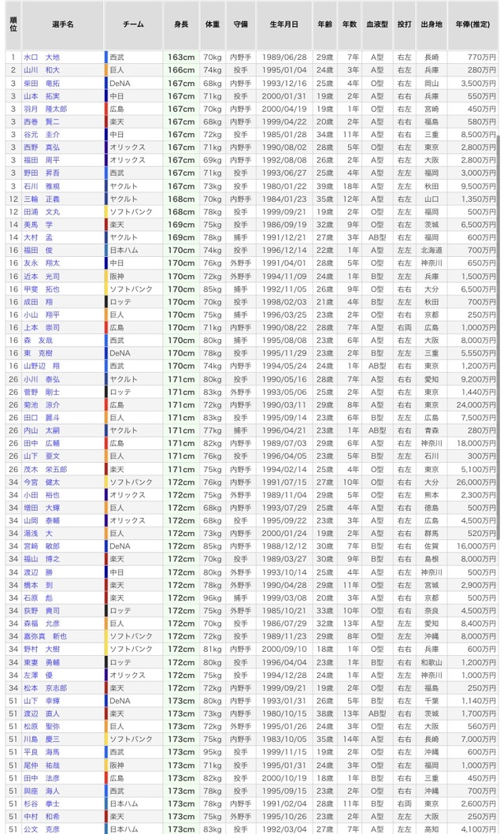Viewport: 504px width, 834px height.
Task: Open player link 羽月 隆太郎
Action: (45, 109)
